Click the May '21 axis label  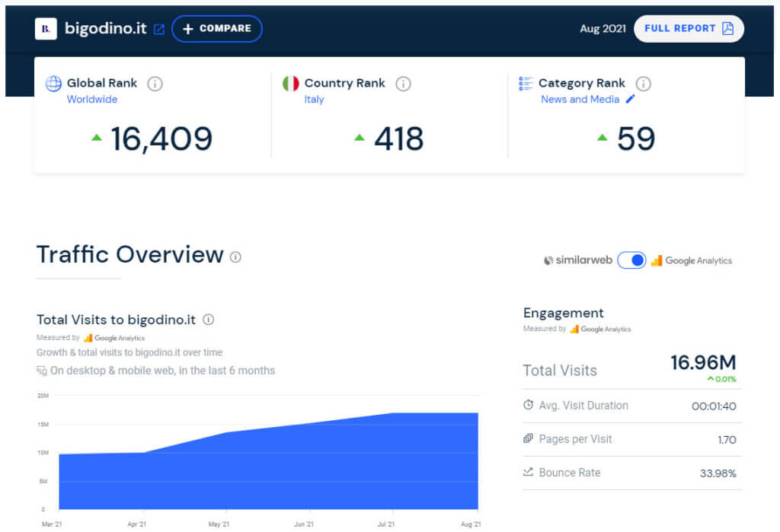pos(219,524)
